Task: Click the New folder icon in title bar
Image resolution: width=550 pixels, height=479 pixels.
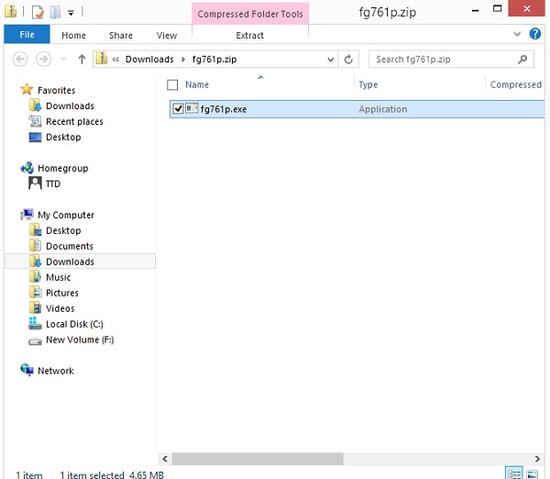Action: click(55, 12)
